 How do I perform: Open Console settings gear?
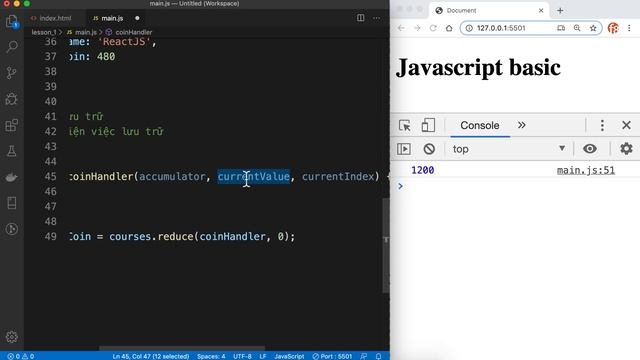(x=626, y=149)
